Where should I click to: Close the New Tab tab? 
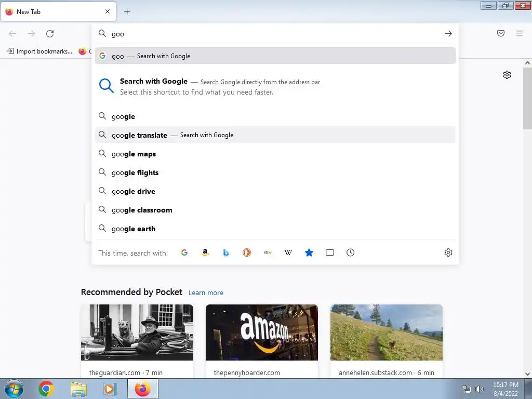[108, 11]
